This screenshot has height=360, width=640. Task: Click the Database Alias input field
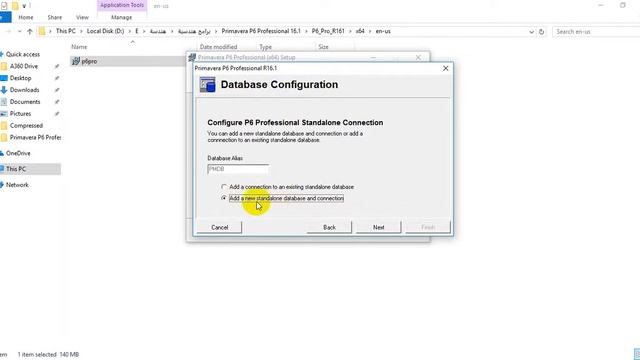[x=238, y=169]
